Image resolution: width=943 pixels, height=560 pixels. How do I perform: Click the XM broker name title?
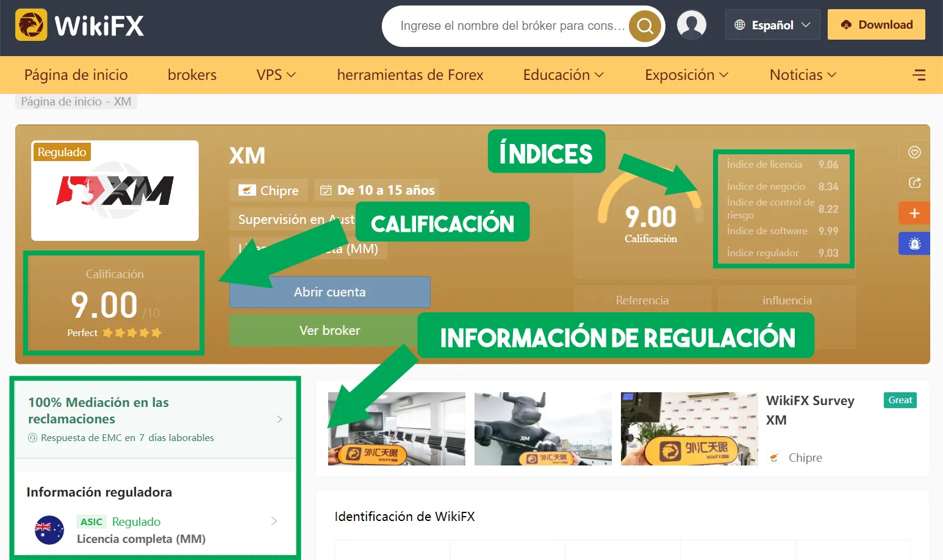(x=247, y=156)
